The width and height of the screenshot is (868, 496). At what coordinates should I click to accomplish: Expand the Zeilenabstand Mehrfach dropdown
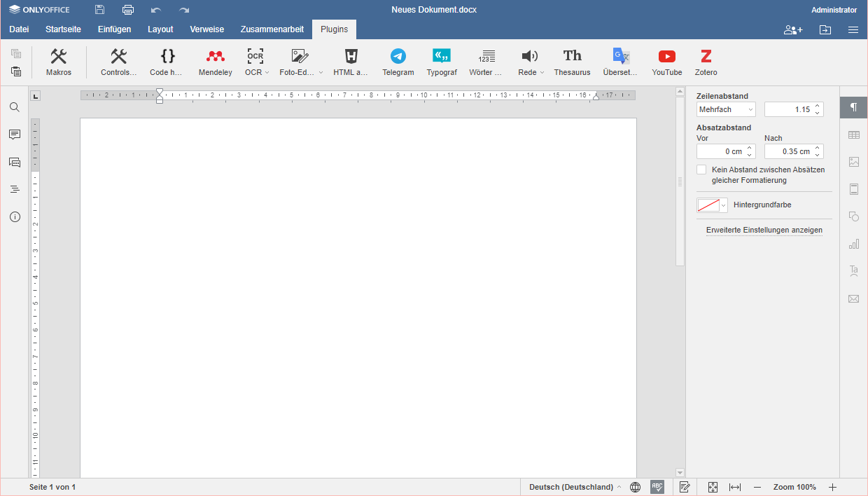click(x=726, y=109)
